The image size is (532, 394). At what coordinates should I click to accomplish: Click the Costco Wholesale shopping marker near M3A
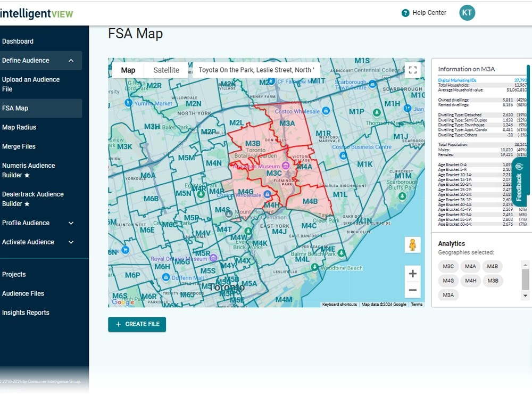pyautogui.click(x=326, y=111)
